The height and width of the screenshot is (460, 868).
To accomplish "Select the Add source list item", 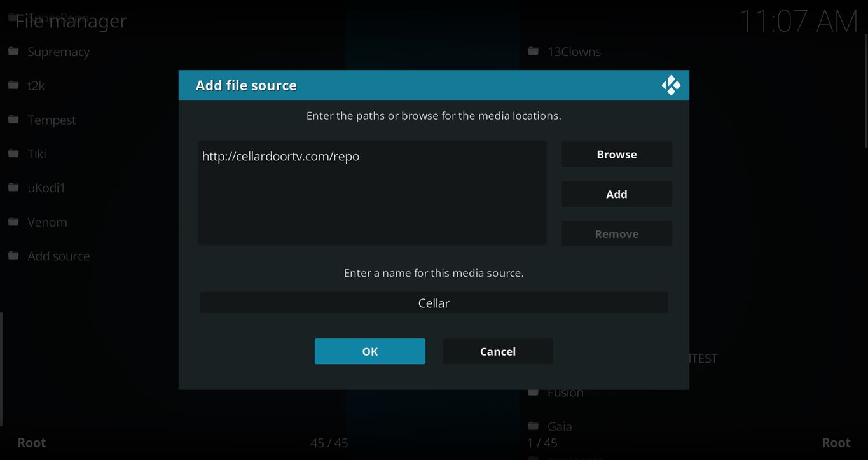I will pyautogui.click(x=59, y=256).
